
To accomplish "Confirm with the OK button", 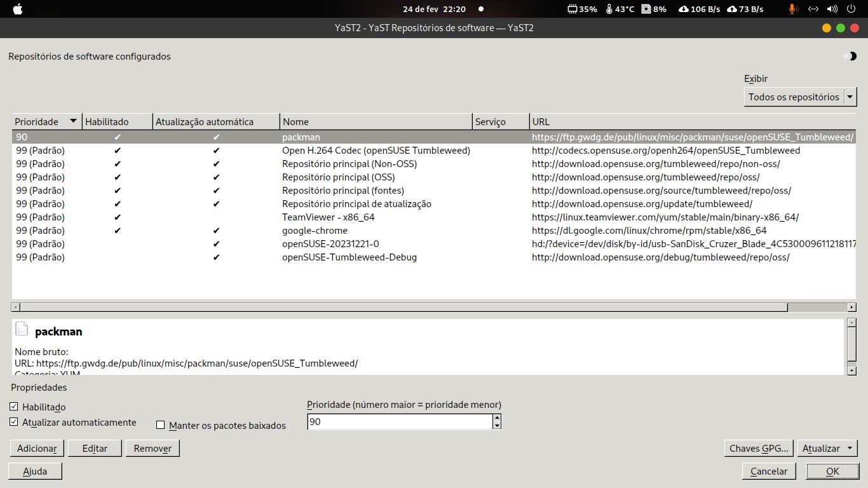I will tap(832, 471).
